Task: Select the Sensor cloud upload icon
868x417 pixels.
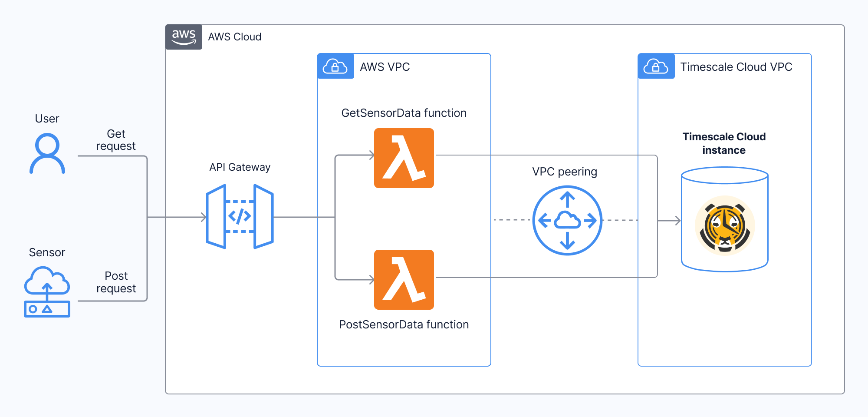Action: [47, 292]
